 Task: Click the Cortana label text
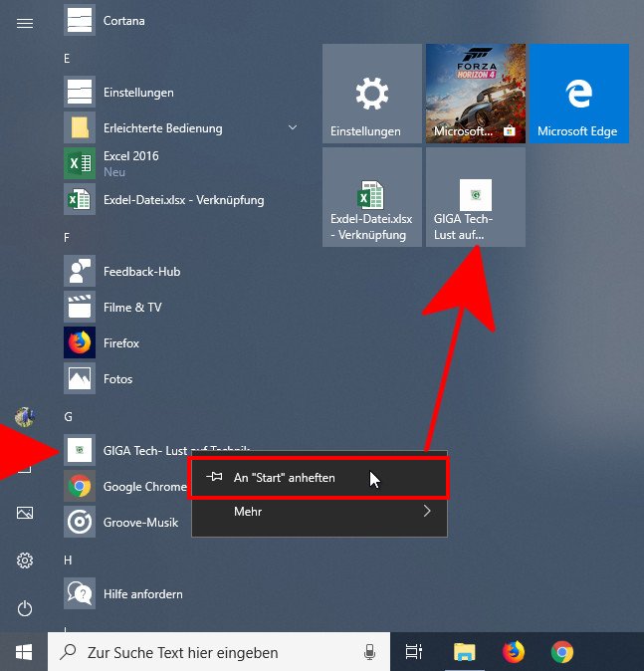[124, 21]
